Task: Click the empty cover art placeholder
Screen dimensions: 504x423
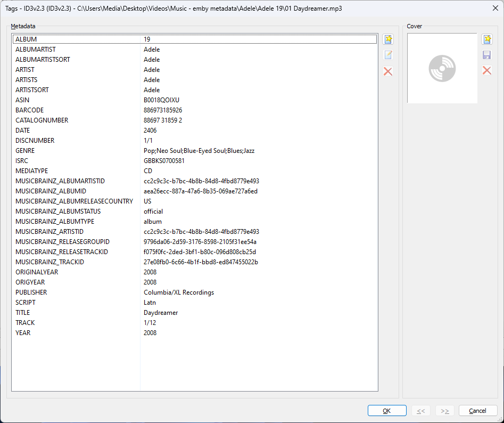Action: pyautogui.click(x=442, y=68)
